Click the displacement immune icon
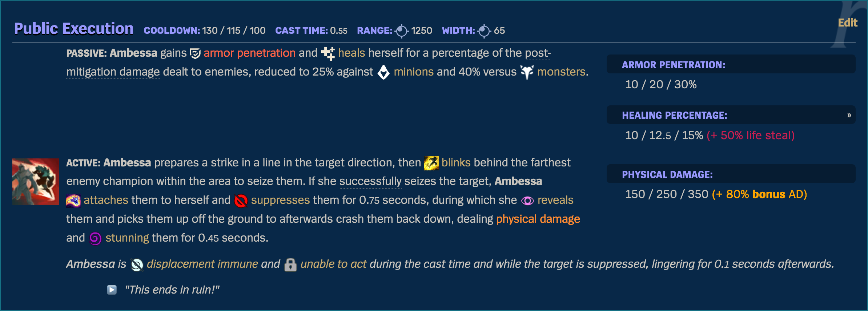This screenshot has width=868, height=311. 136,264
